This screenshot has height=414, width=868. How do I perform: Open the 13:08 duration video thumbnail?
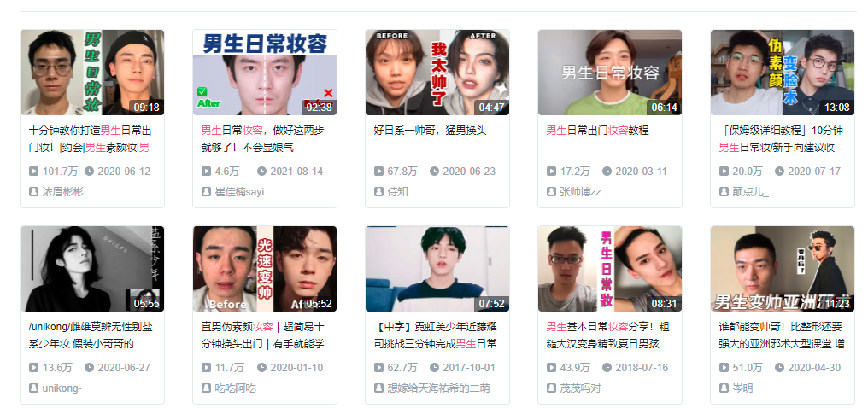783,73
